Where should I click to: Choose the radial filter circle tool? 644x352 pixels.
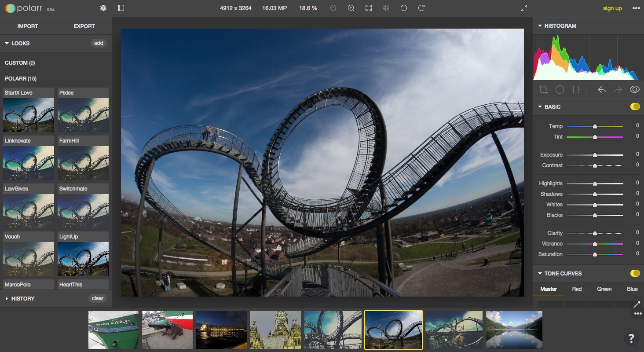click(560, 90)
